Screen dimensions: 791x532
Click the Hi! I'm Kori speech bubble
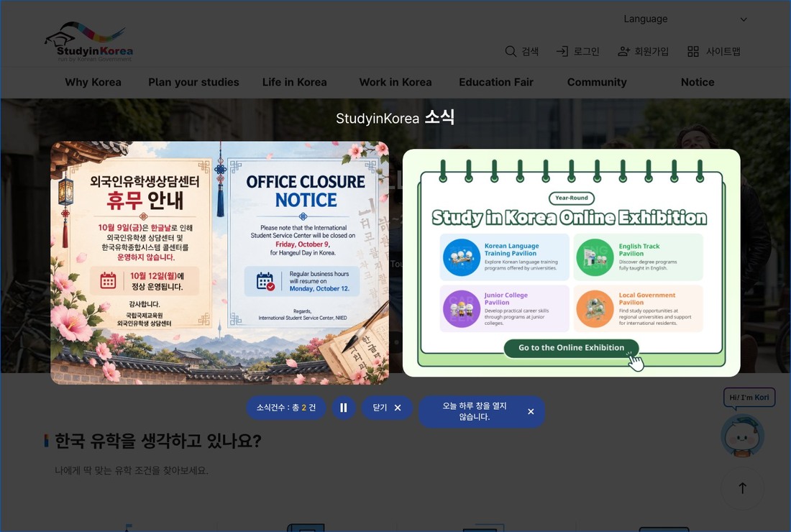[749, 398]
